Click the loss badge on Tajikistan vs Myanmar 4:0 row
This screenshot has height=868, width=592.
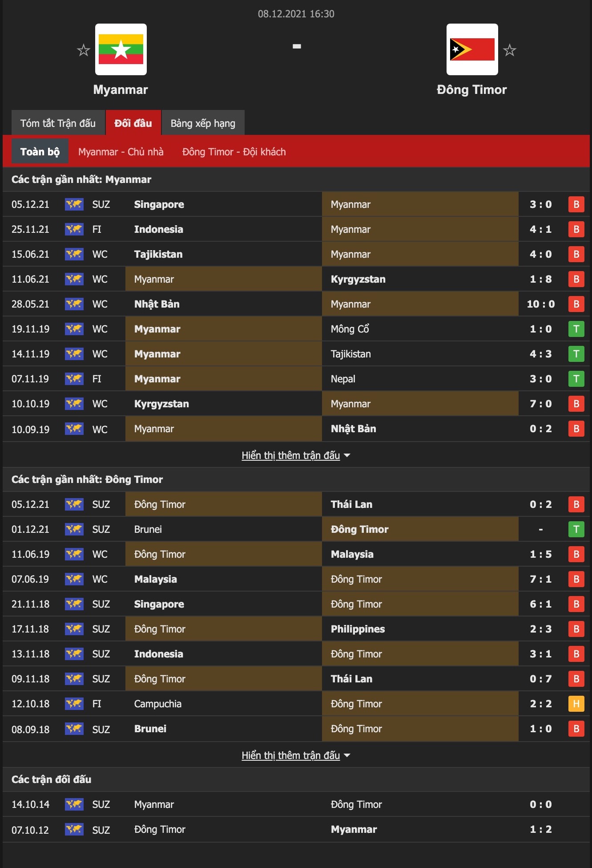coord(576,254)
